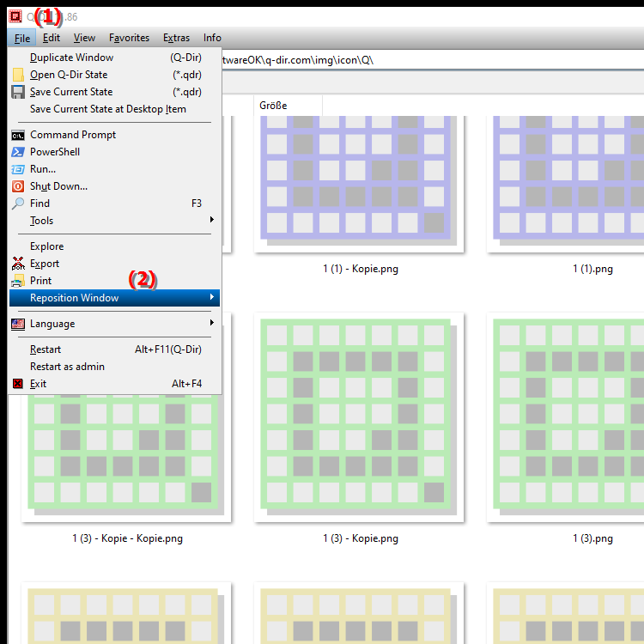Select Explore menu entry
The width and height of the screenshot is (644, 644).
coord(114,246)
